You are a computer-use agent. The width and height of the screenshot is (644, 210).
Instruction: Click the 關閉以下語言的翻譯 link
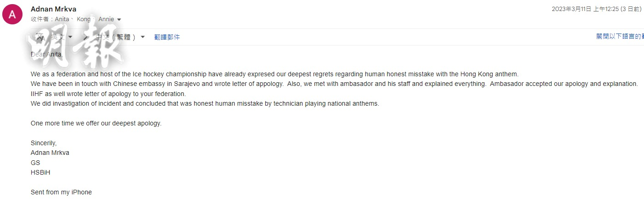620,37
